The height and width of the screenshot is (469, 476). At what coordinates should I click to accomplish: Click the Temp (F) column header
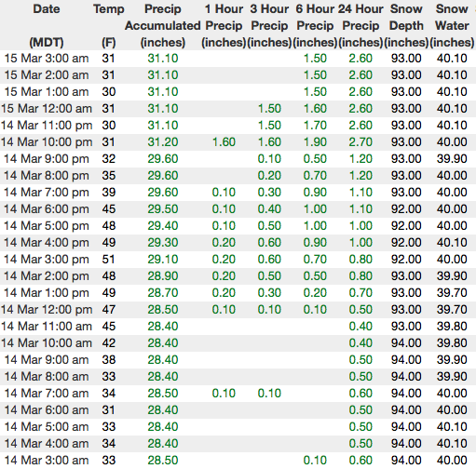pyautogui.click(x=109, y=25)
